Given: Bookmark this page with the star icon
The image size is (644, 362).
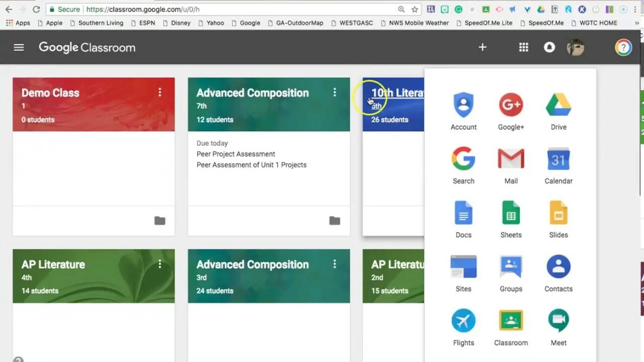Looking at the screenshot, I should (x=415, y=9).
